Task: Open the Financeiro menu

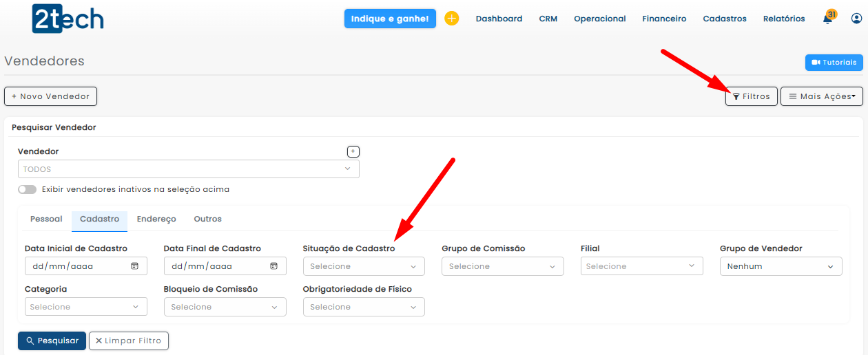Action: pos(664,19)
